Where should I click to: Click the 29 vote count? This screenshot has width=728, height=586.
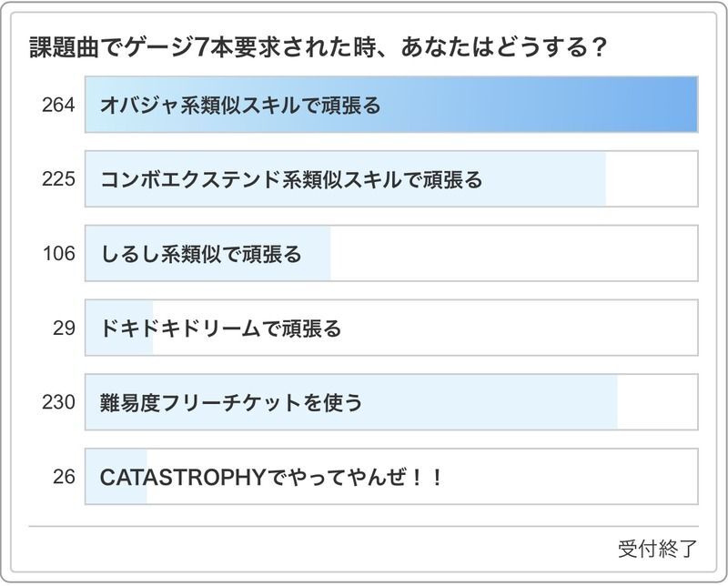(x=64, y=328)
